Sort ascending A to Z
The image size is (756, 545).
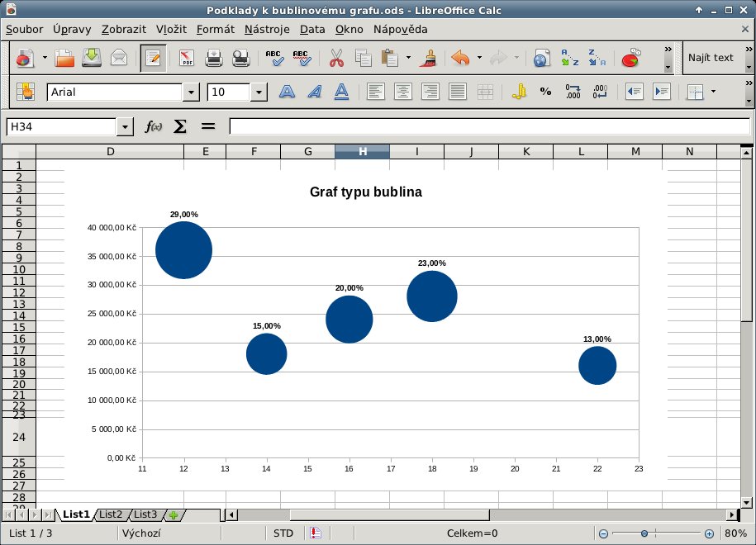point(569,59)
